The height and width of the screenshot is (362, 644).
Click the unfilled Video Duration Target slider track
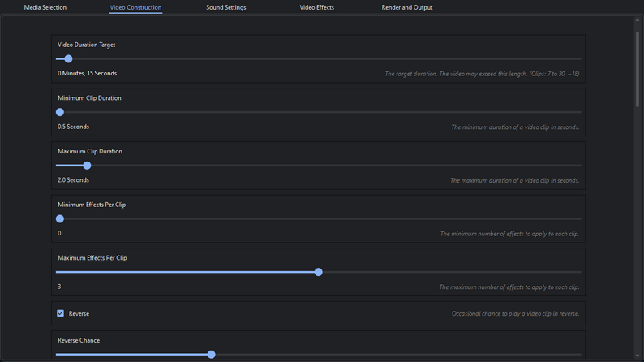tap(324, 59)
